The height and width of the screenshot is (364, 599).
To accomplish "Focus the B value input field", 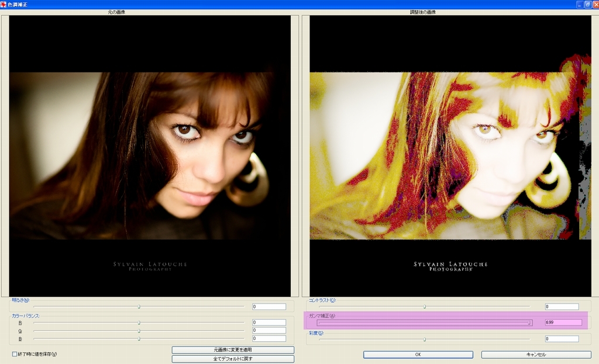I will [x=269, y=338].
